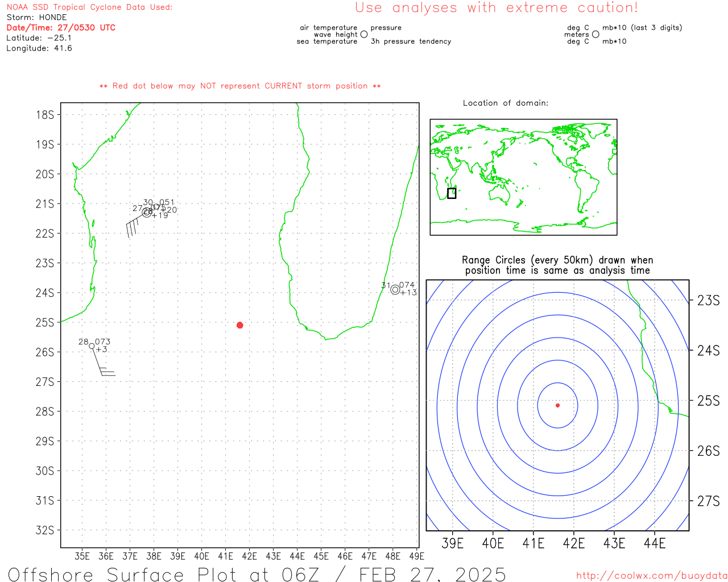The width and height of the screenshot is (728, 582).
Task: Click the 'Use analyses with extreme caution!' warning
Action: (x=497, y=8)
